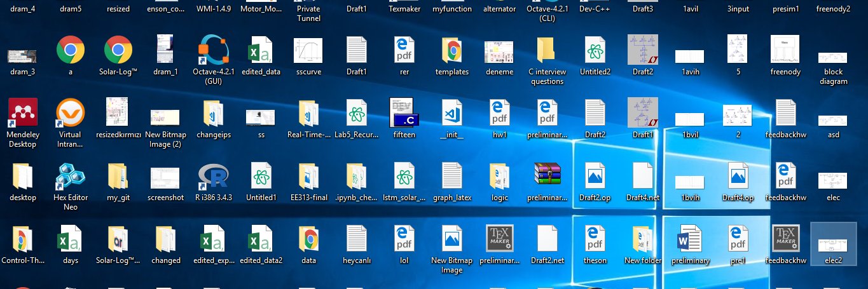Open .ipynb_che... folder
Screen dimensions: 868x289
(357, 177)
